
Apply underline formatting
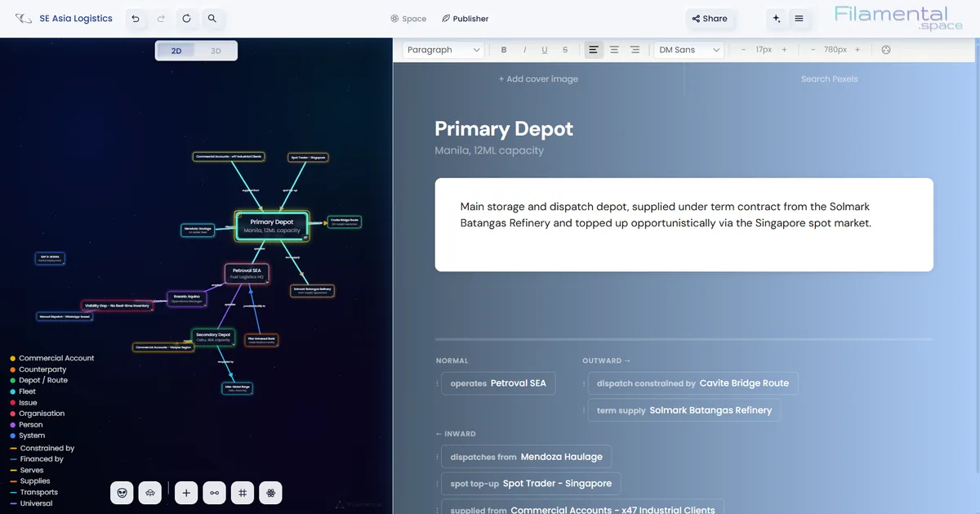coord(545,50)
